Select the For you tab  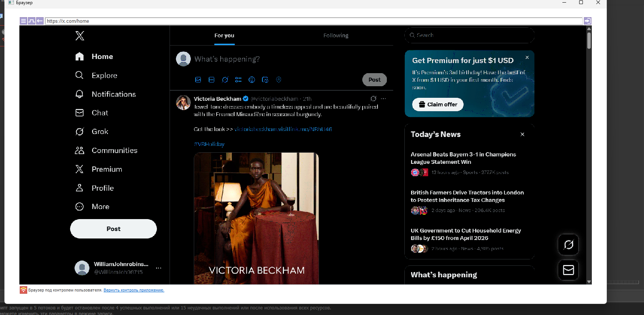pos(224,35)
